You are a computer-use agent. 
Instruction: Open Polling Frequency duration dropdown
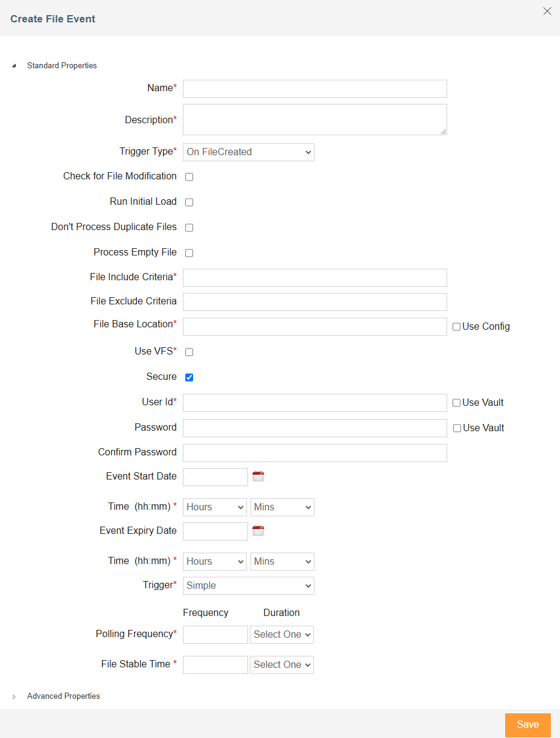tap(282, 635)
